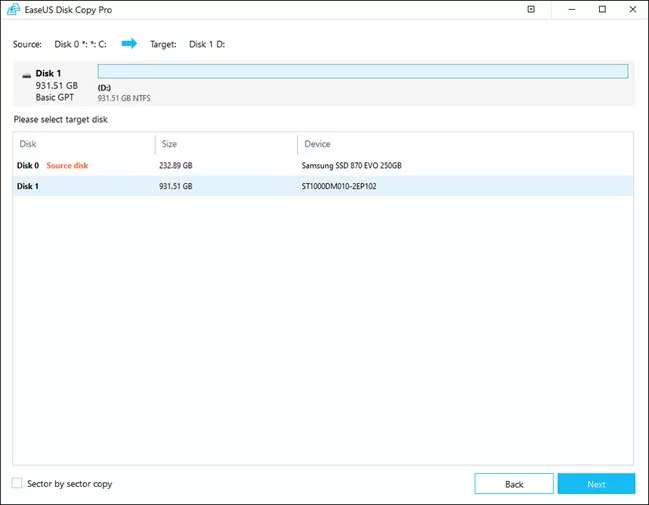Click the Disk 1 drive icon
The width and height of the screenshot is (649, 505).
tap(26, 76)
